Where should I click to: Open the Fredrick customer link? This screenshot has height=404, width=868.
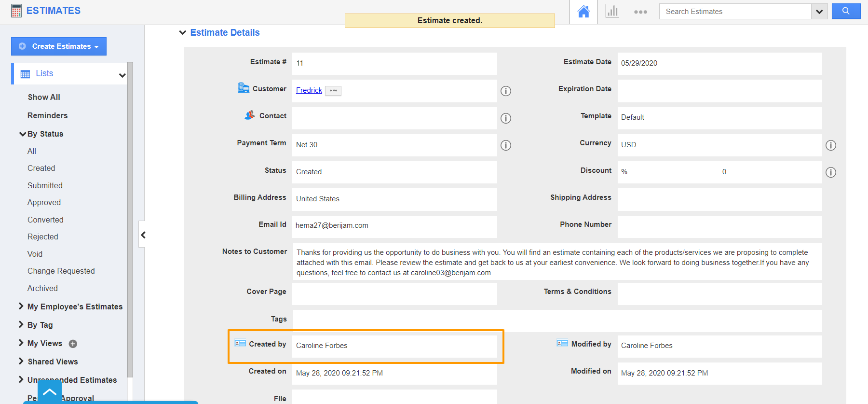click(x=309, y=90)
